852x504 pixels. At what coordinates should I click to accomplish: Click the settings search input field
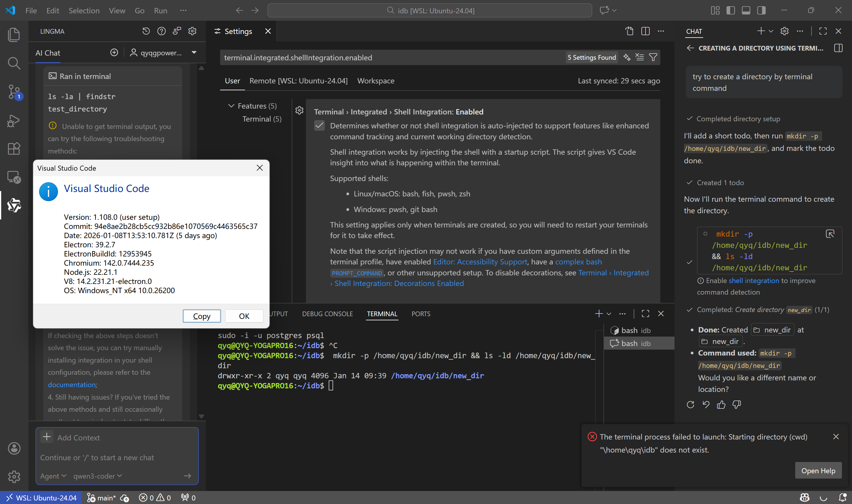click(x=390, y=57)
